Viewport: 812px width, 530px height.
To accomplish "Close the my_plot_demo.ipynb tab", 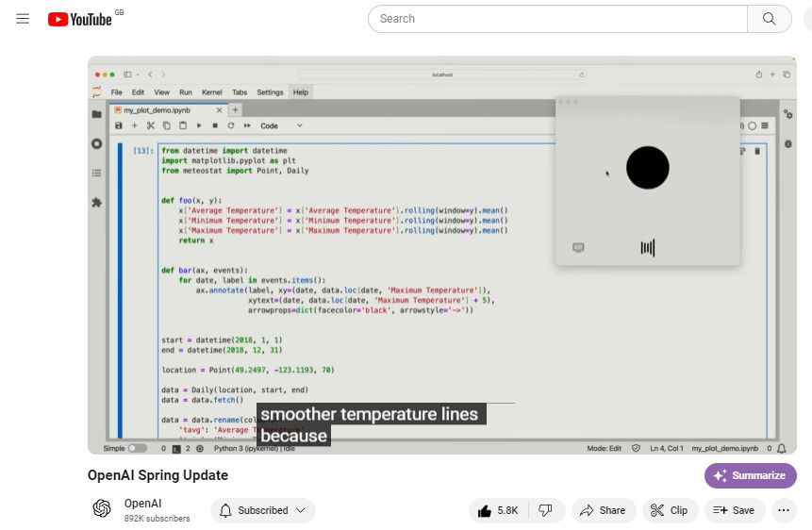I will pyautogui.click(x=219, y=110).
